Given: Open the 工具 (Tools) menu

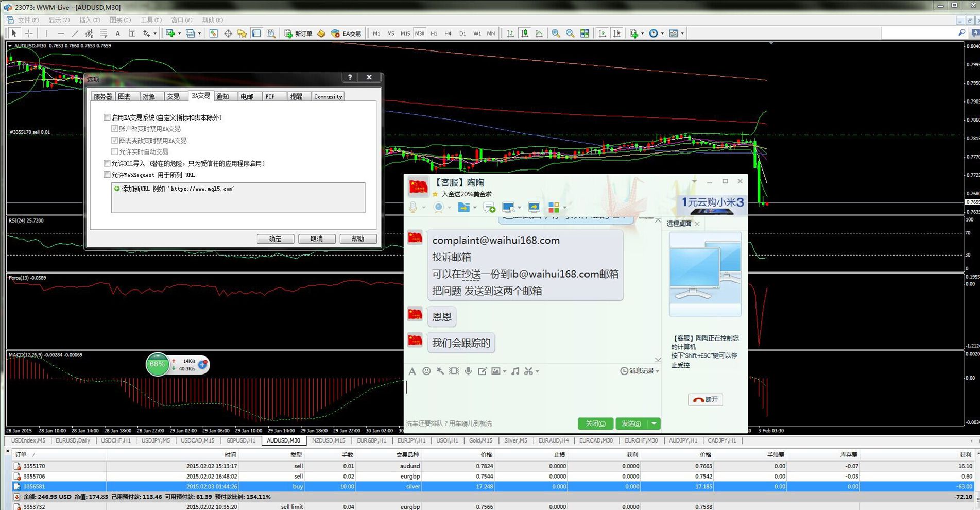Looking at the screenshot, I should point(151,20).
